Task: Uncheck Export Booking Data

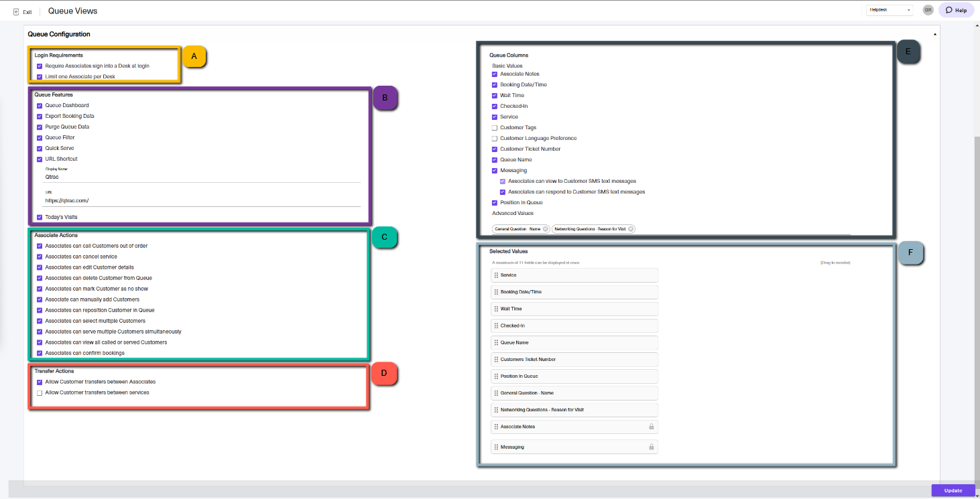Action: click(40, 116)
